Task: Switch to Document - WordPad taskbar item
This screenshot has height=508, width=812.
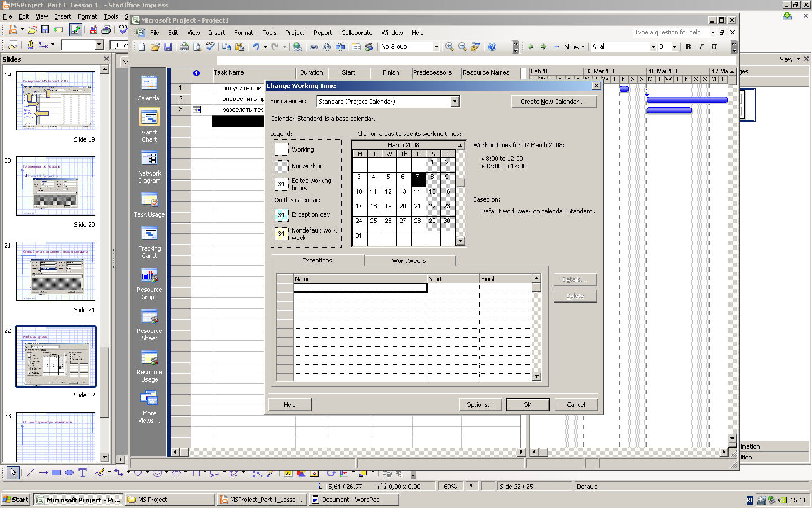Action: [354, 500]
